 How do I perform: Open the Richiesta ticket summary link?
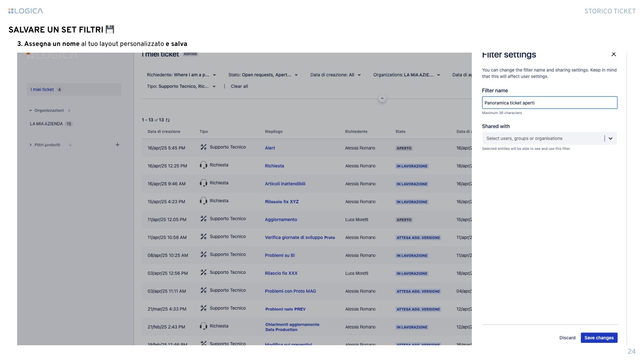point(274,166)
